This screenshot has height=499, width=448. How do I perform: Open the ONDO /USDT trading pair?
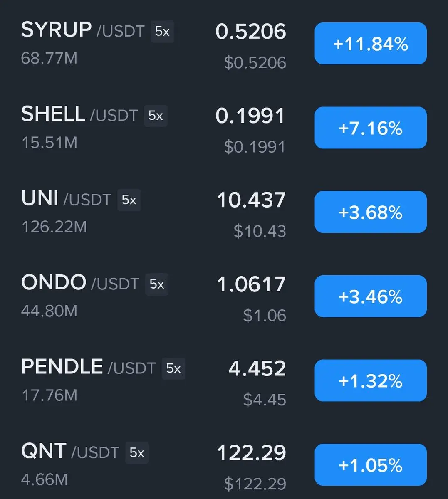point(80,283)
